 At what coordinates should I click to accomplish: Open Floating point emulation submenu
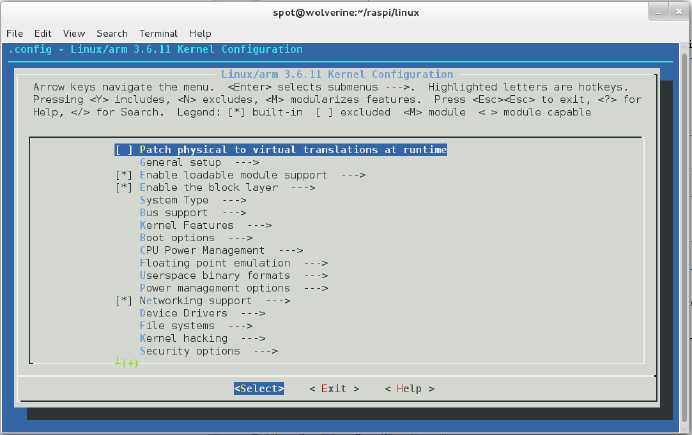tap(233, 263)
